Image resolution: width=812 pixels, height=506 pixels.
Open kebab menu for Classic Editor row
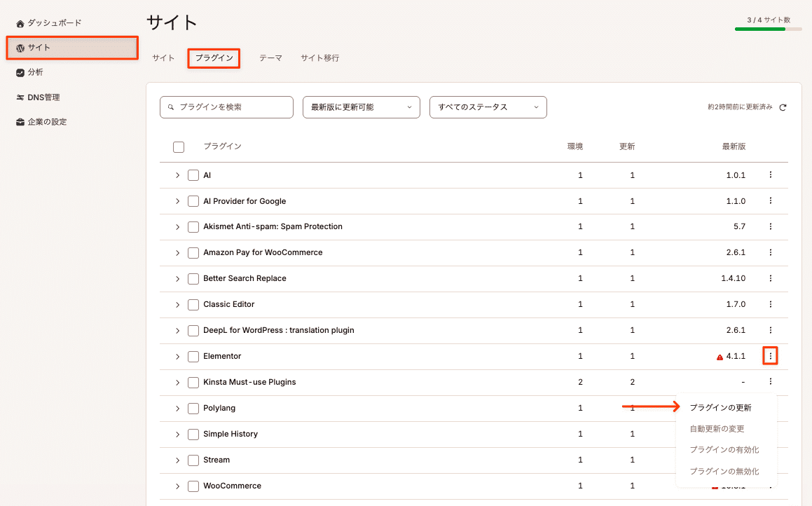click(771, 304)
